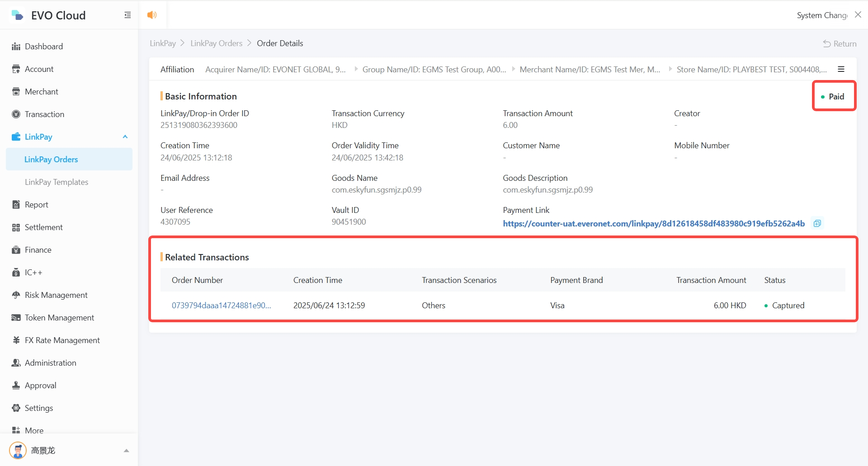868x466 pixels.
Task: Select LinkPay Templates submenu item
Action: (x=57, y=182)
